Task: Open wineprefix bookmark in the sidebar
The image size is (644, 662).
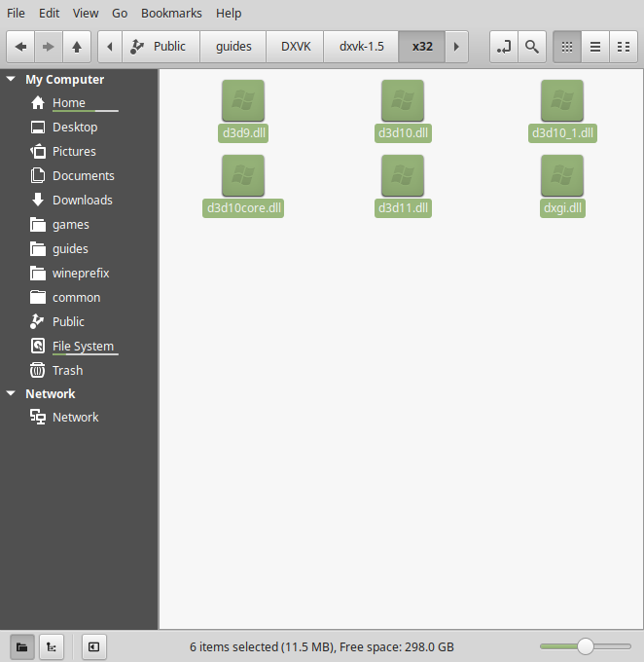Action: click(x=79, y=274)
